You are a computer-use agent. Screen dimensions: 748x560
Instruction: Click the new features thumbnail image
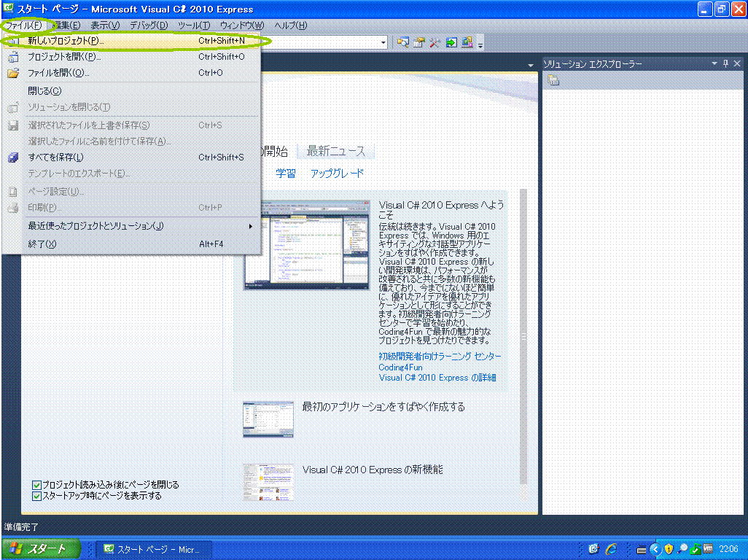[268, 482]
